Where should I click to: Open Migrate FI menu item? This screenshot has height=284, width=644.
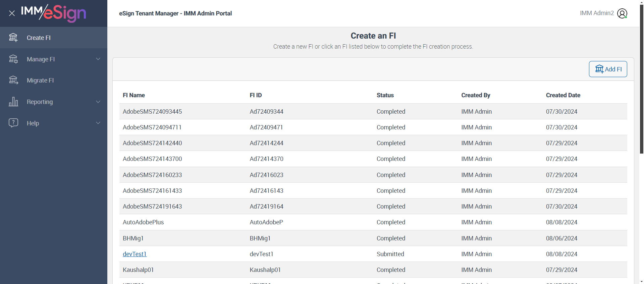coord(40,80)
